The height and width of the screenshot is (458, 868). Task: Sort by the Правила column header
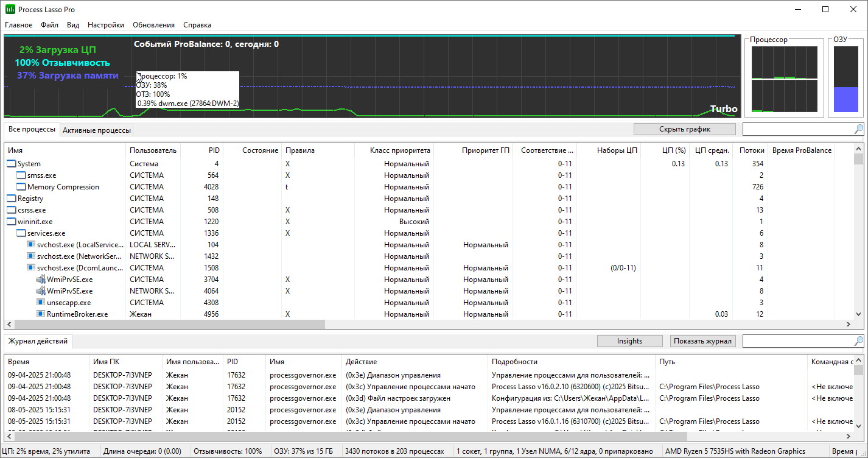coord(318,150)
